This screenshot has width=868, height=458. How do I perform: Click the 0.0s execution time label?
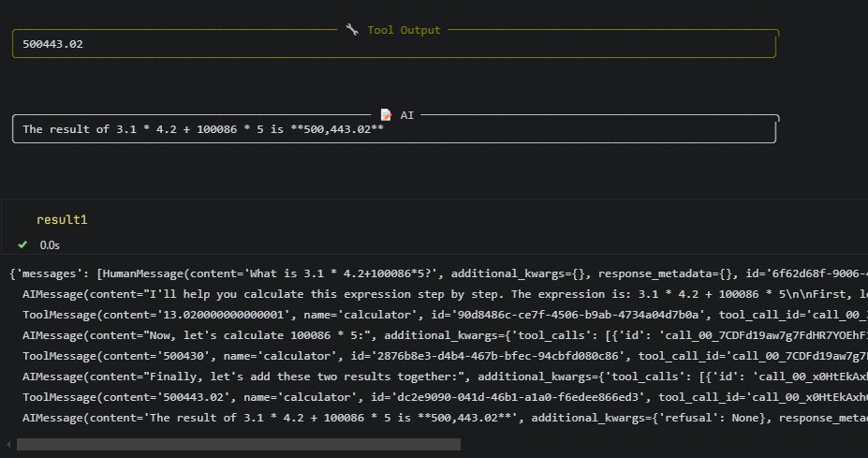pos(50,245)
